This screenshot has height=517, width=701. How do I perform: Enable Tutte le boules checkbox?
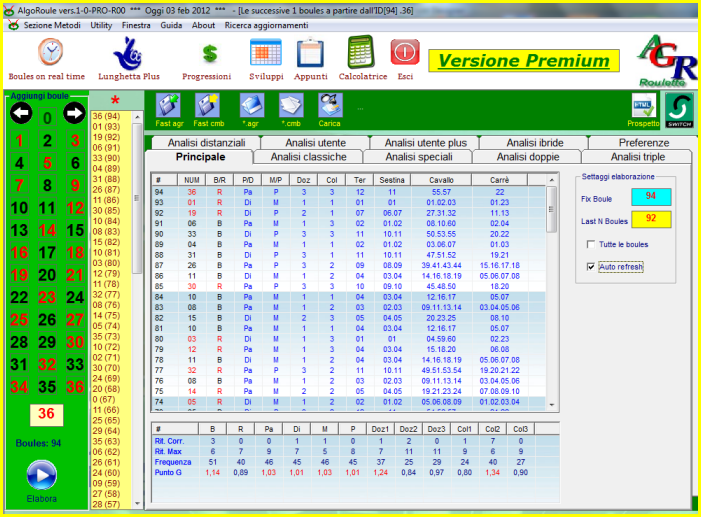(591, 244)
